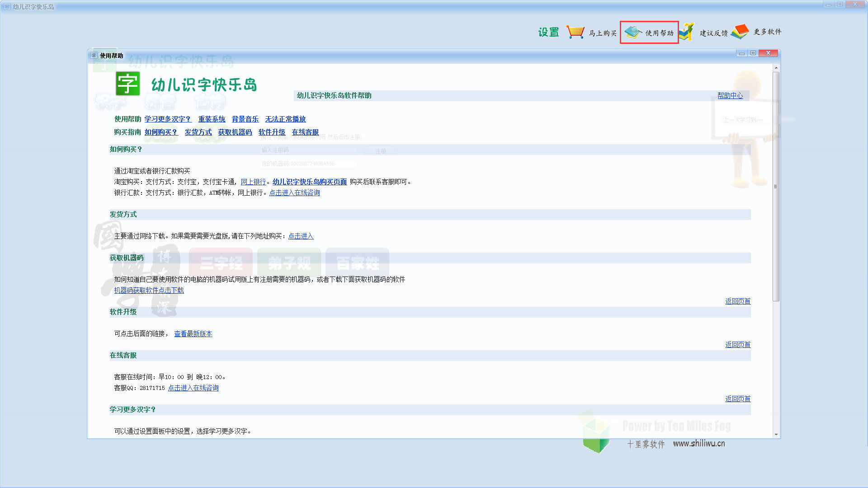
Task: Open the 查看最新版本 link
Action: (193, 333)
